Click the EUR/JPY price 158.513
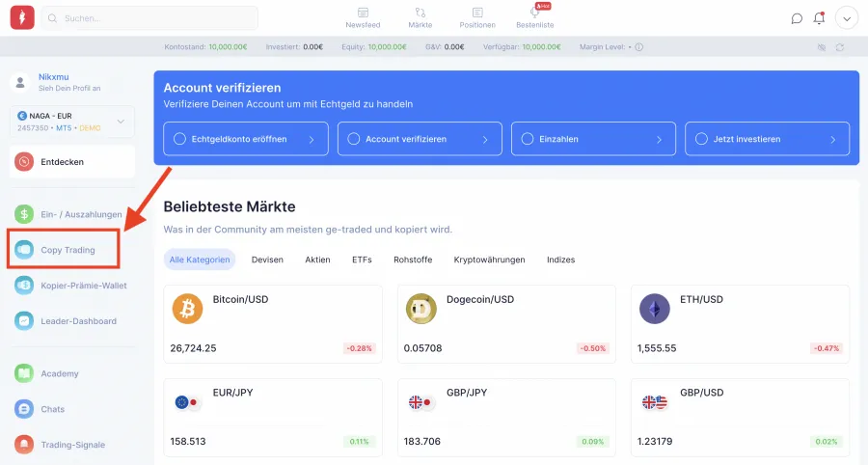The height and width of the screenshot is (465, 868). (x=188, y=441)
